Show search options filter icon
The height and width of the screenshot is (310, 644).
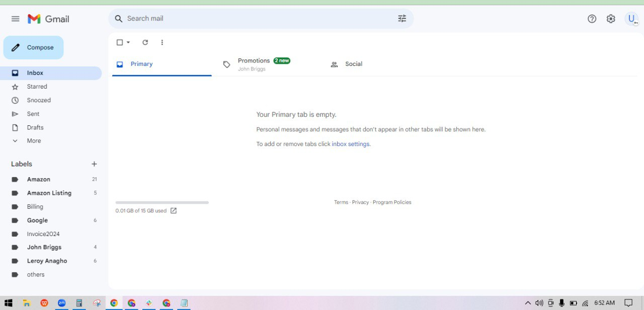point(402,19)
